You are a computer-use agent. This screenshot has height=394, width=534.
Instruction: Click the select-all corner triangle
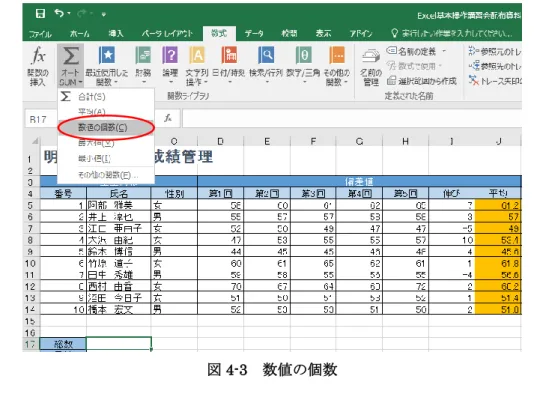35,141
